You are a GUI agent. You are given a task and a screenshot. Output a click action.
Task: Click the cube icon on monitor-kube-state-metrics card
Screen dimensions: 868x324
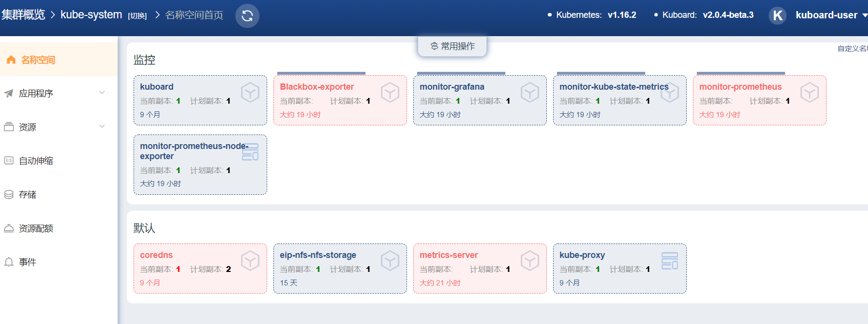click(x=670, y=92)
